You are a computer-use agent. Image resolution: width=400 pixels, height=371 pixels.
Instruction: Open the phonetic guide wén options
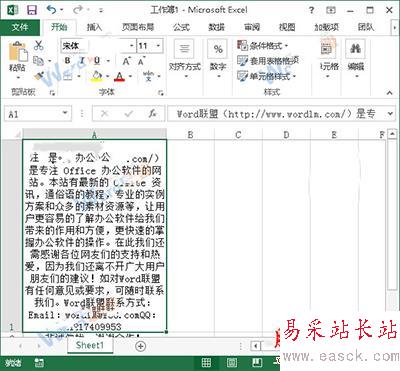148,76
